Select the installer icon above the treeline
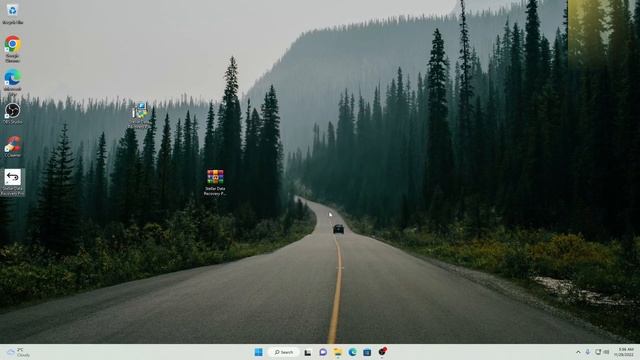 (140, 116)
